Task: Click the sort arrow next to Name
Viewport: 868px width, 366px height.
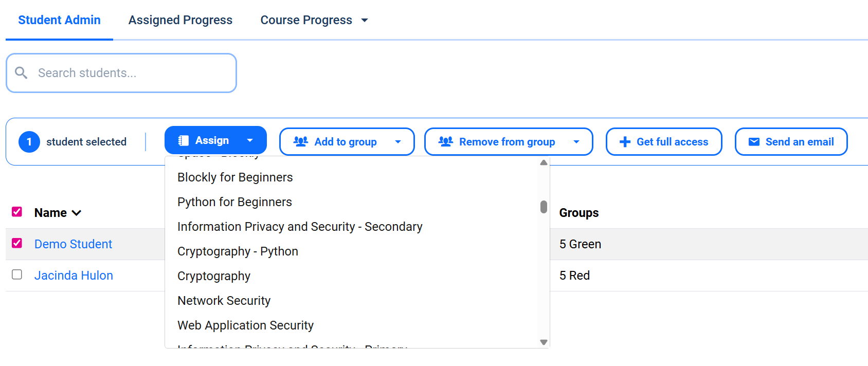Action: point(77,213)
